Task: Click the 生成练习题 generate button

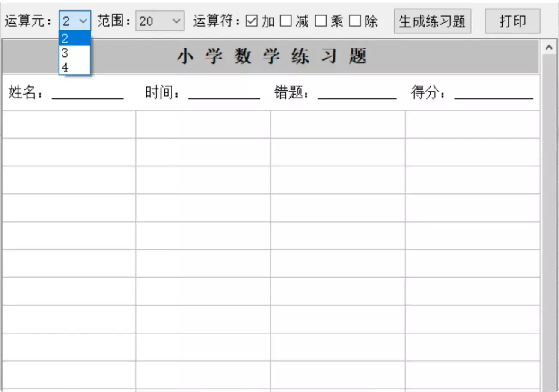Action: tap(432, 21)
